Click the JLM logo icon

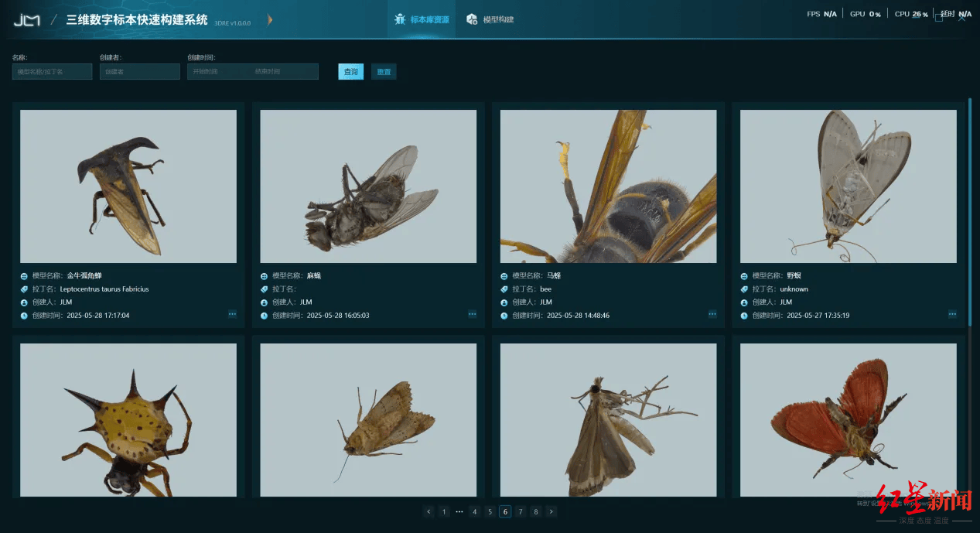point(26,20)
